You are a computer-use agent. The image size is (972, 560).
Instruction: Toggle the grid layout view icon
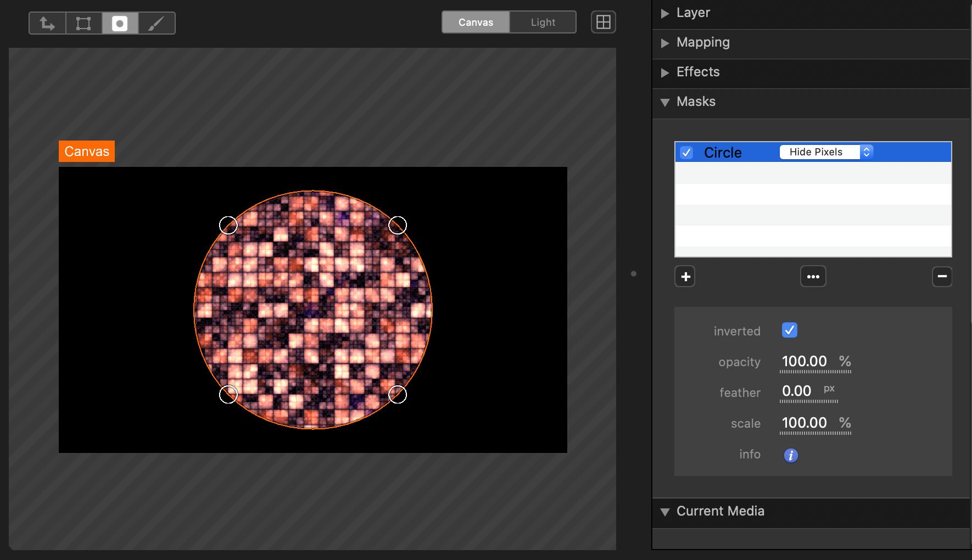pyautogui.click(x=603, y=22)
